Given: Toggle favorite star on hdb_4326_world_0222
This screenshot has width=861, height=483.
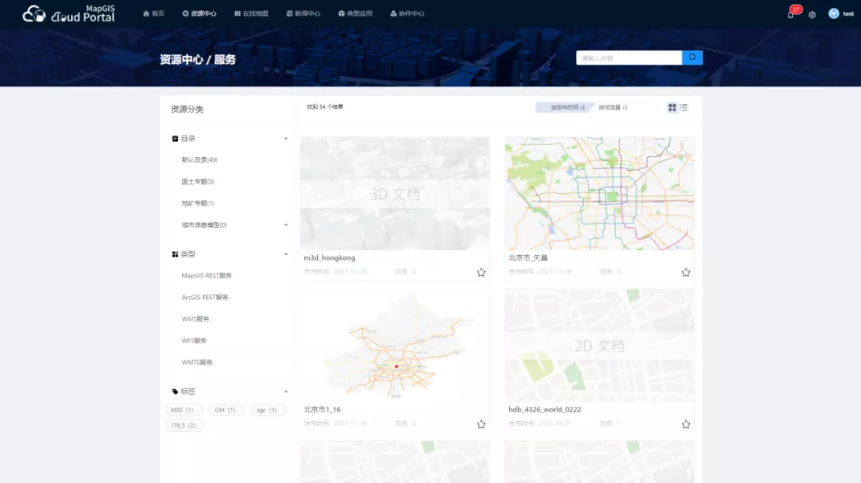Looking at the screenshot, I should coord(686,424).
